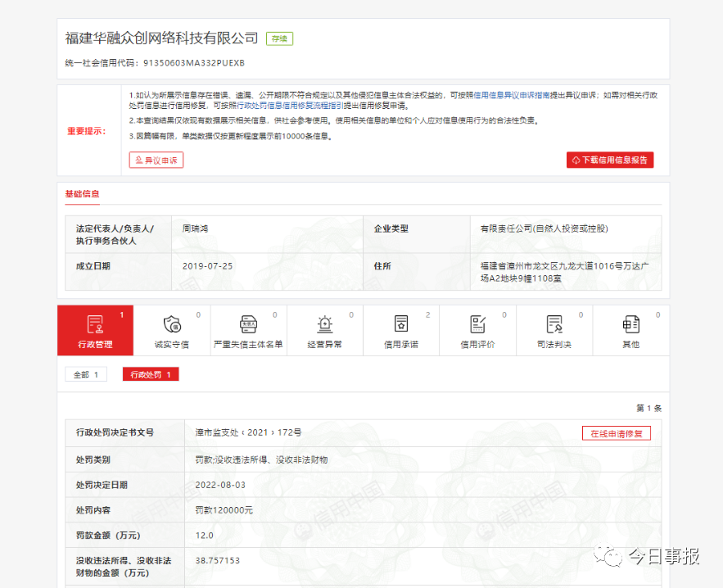723x588 pixels.
Task: Click the address cell 福建省漳州市龙文区
Action: (x=565, y=272)
